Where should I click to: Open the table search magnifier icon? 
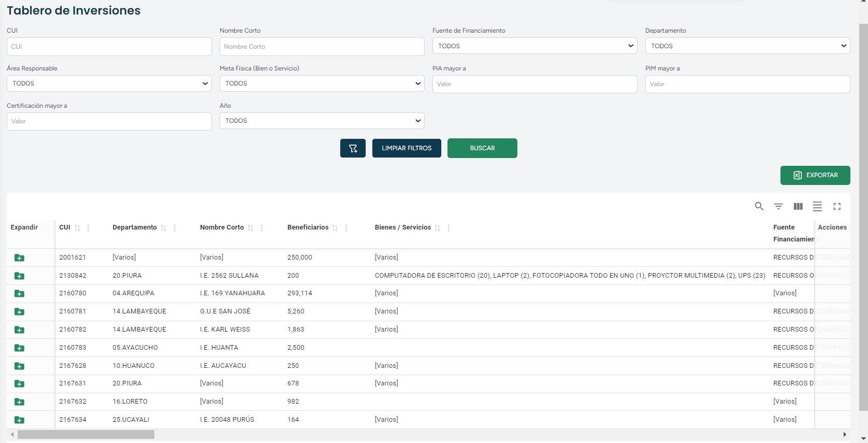pos(759,206)
